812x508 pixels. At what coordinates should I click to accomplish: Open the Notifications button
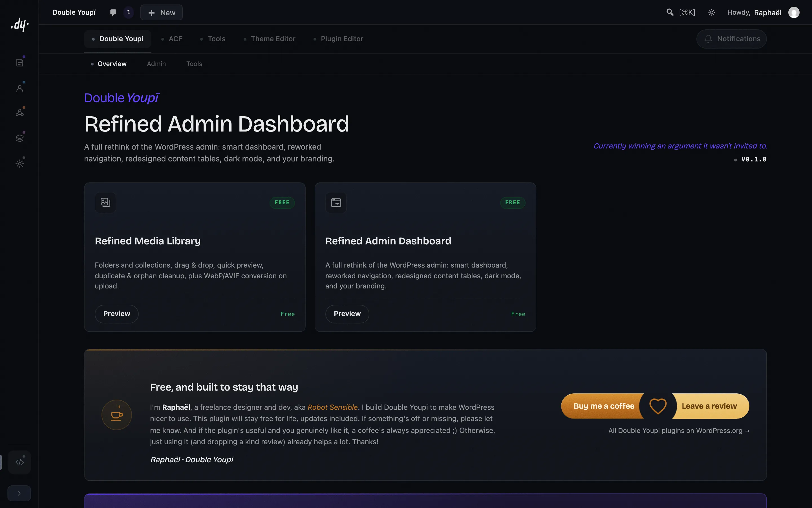(731, 39)
